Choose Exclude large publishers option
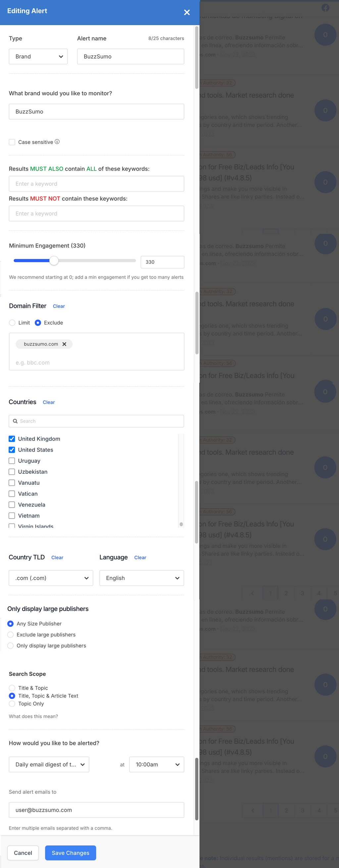 tap(11, 634)
